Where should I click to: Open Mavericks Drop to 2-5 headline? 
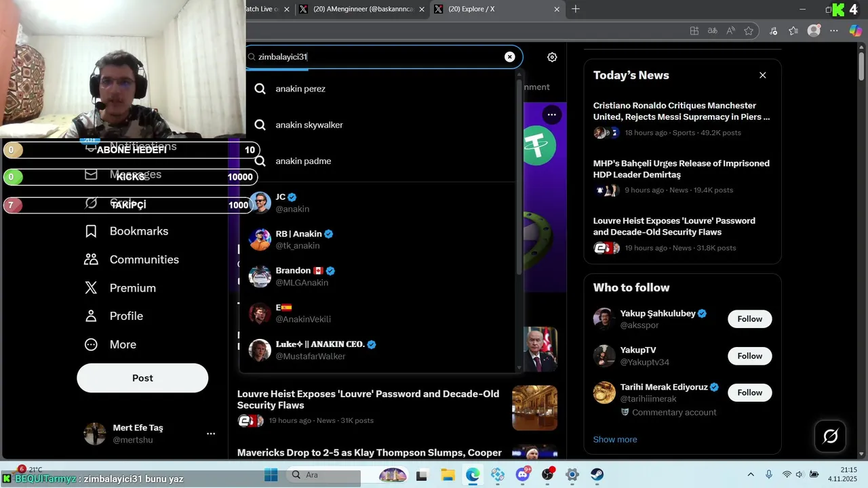(x=370, y=453)
